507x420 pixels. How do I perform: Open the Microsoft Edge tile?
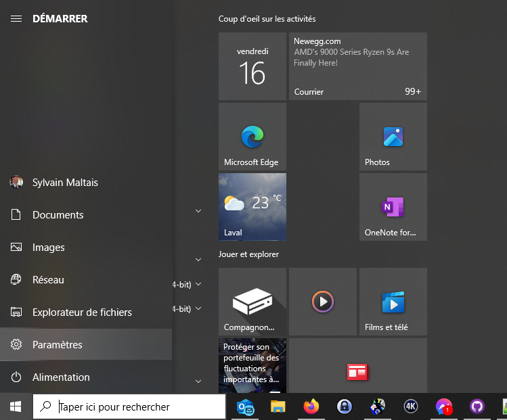tap(252, 137)
